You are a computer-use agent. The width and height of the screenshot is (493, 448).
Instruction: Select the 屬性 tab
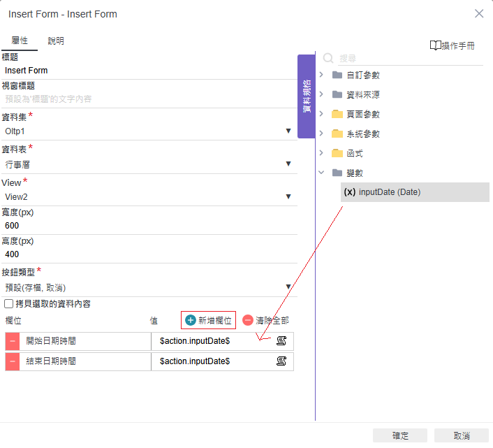pos(20,41)
